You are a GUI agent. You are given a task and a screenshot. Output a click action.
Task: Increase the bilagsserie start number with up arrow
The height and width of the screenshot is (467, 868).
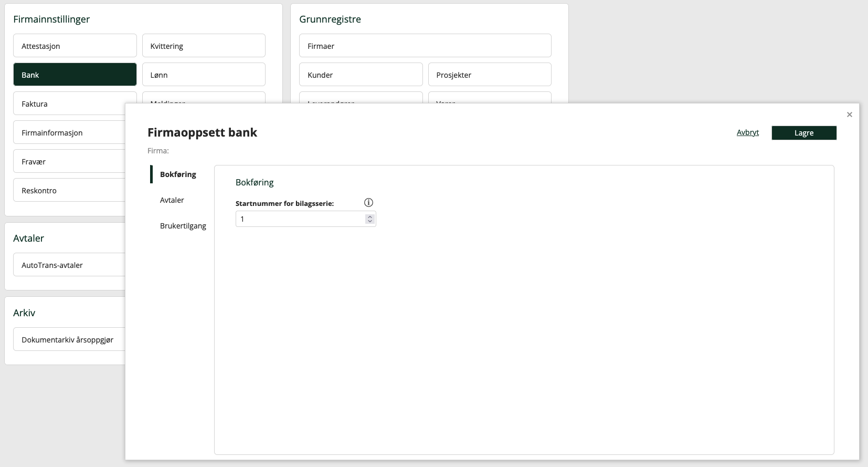(x=370, y=216)
